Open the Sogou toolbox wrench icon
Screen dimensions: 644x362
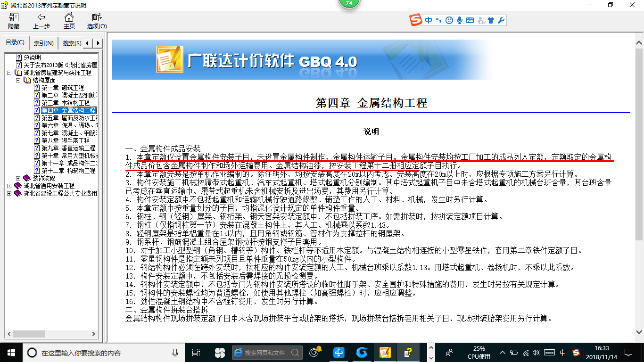[501, 20]
